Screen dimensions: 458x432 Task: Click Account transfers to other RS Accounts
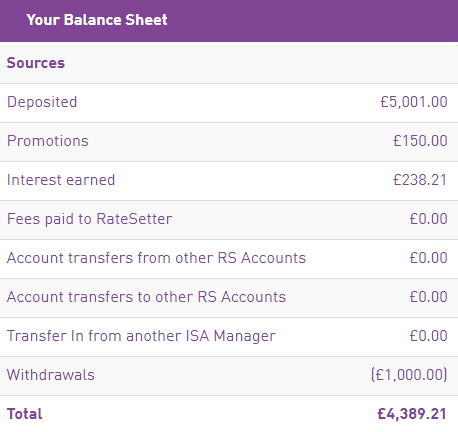click(x=146, y=297)
